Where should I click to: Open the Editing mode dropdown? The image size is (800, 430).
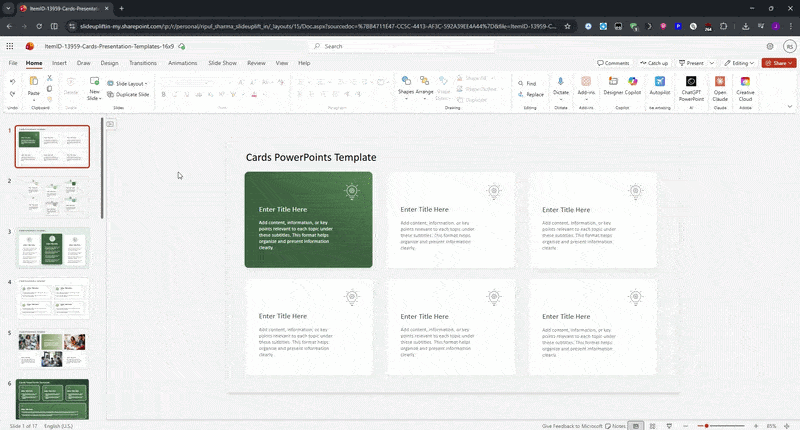739,63
